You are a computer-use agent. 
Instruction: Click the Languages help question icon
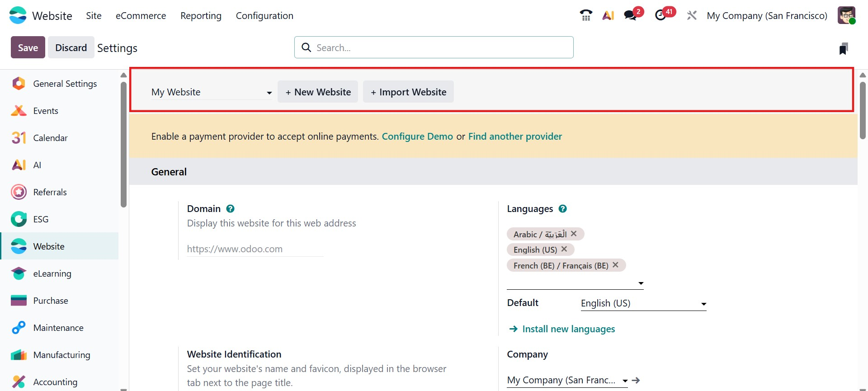562,209
